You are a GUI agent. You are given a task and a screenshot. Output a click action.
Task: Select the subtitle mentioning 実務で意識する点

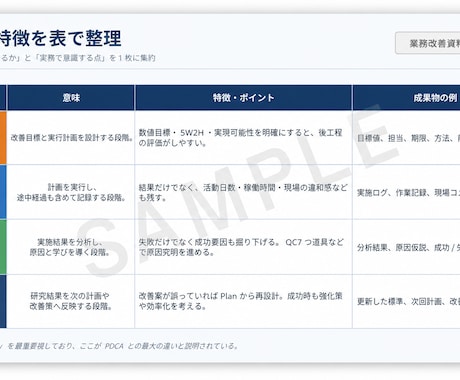point(78,58)
